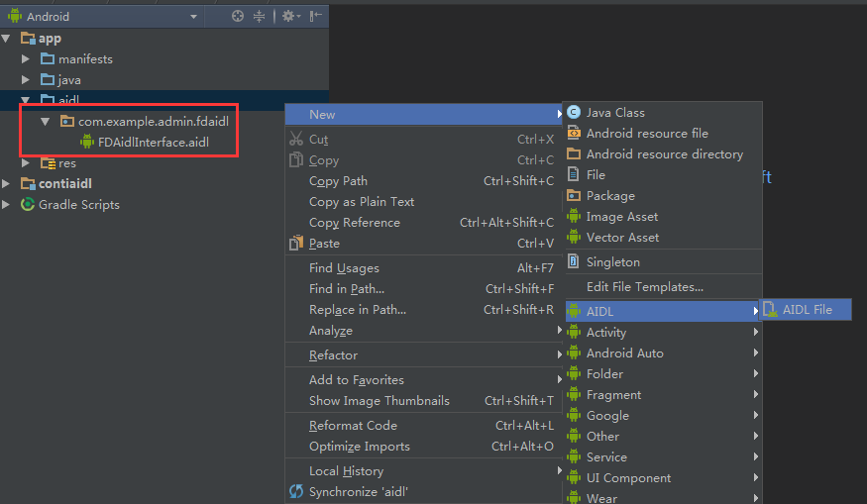The width and height of the screenshot is (867, 504).
Task: Select Optimize Imports
Action: point(423,446)
